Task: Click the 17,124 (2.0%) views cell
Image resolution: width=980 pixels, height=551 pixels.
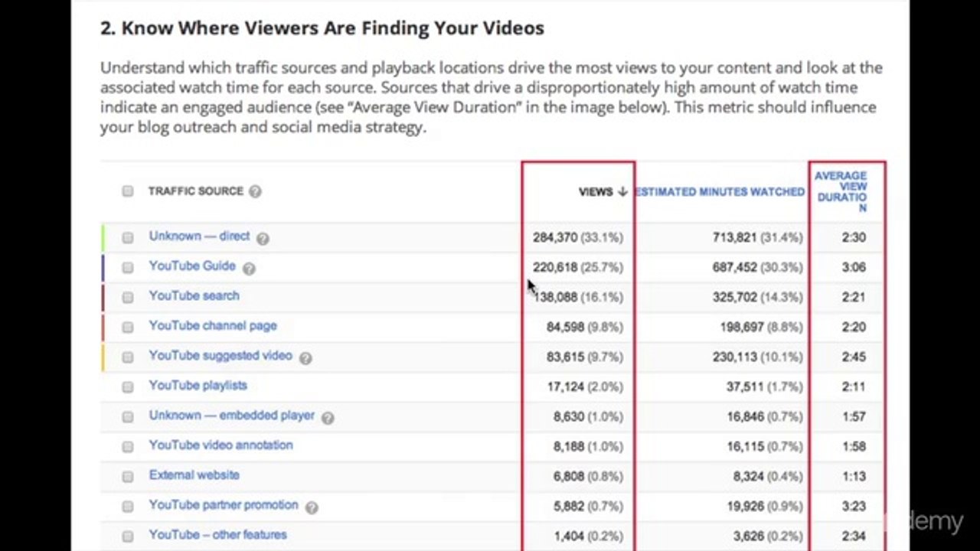Action: pos(585,386)
